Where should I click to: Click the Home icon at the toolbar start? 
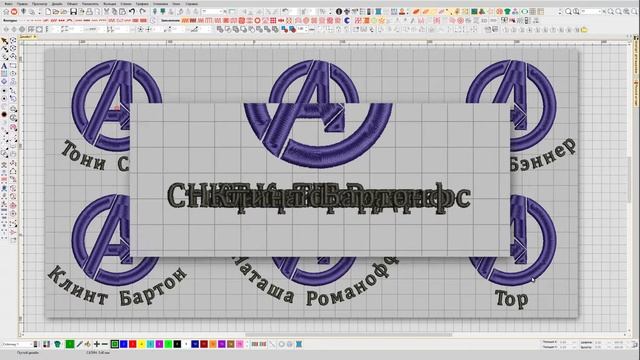pyautogui.click(x=6, y=11)
